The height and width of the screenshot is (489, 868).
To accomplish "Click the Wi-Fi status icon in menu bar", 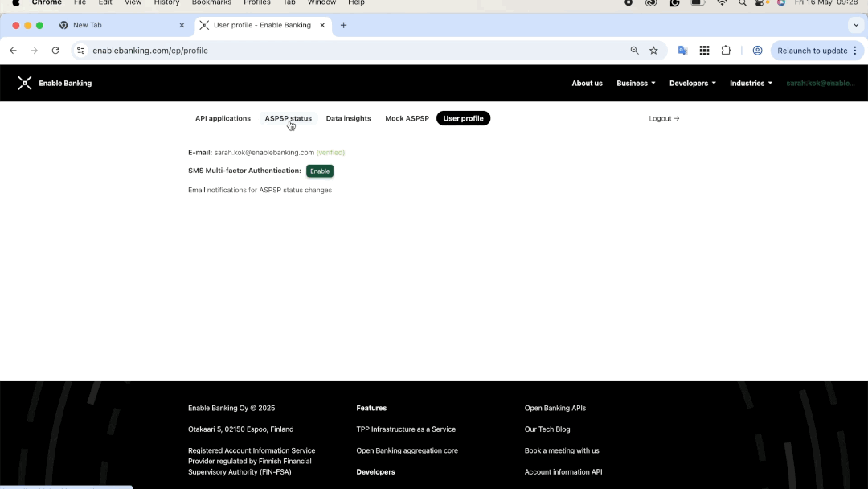I will pyautogui.click(x=722, y=2).
